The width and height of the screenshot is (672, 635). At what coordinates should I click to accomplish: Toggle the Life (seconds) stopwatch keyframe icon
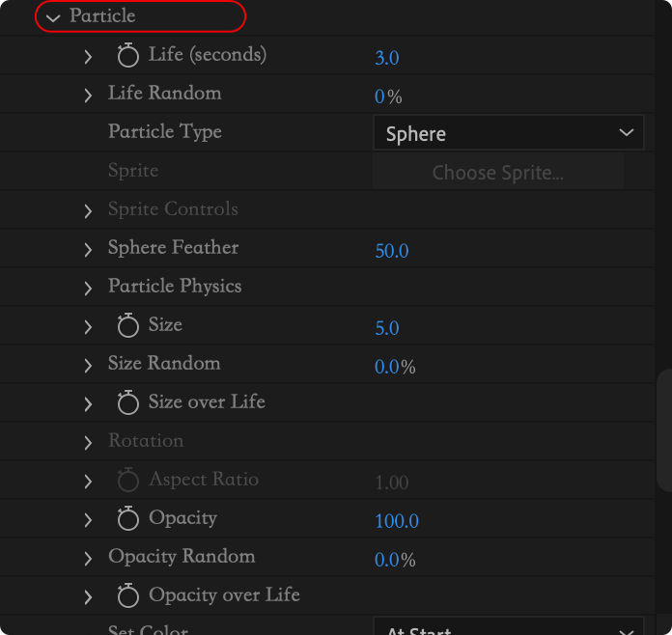pyautogui.click(x=128, y=55)
